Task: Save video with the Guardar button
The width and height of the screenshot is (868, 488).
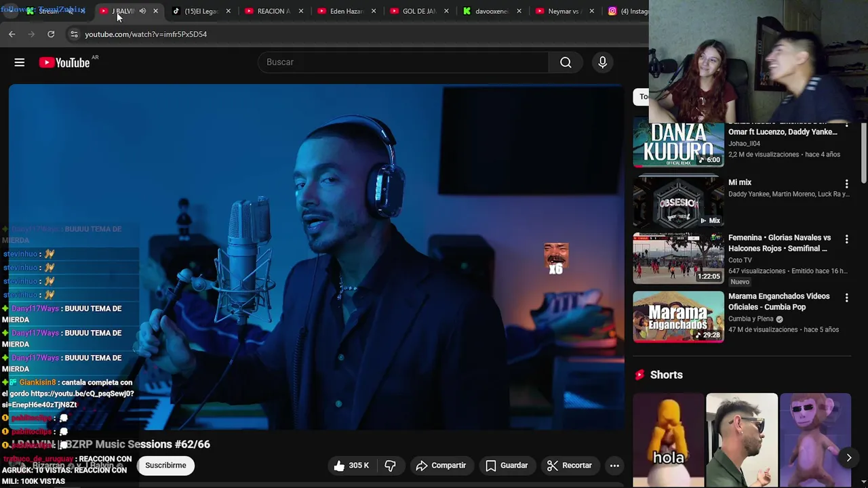Action: pyautogui.click(x=507, y=466)
